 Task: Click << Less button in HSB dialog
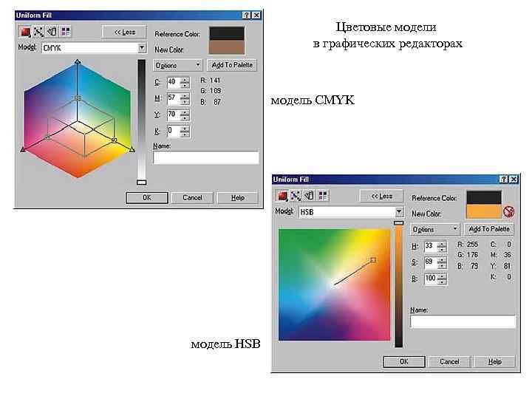click(381, 196)
